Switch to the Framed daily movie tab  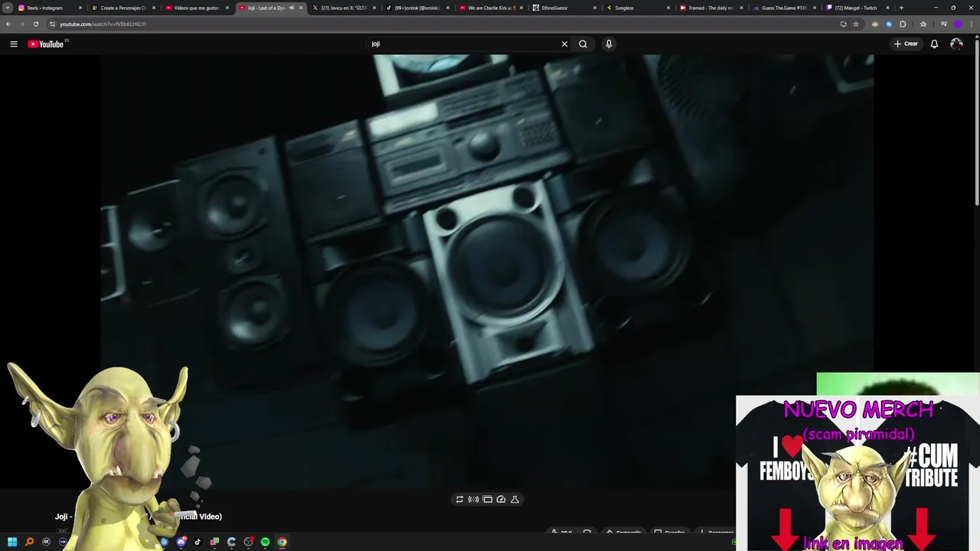pos(711,8)
